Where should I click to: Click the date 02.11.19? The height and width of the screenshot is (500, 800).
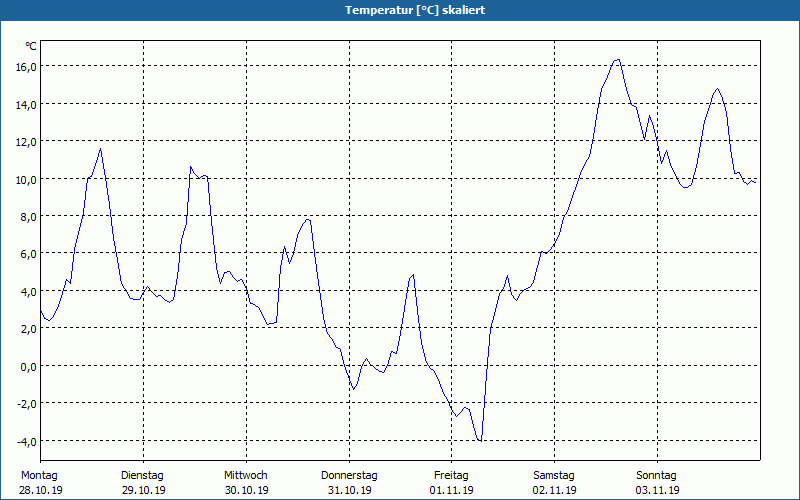(555, 490)
